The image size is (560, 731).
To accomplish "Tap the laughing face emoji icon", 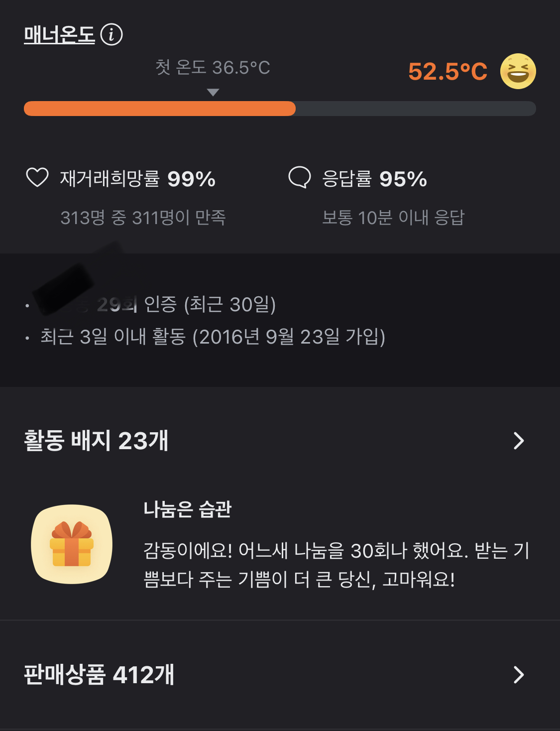I will coord(518,71).
